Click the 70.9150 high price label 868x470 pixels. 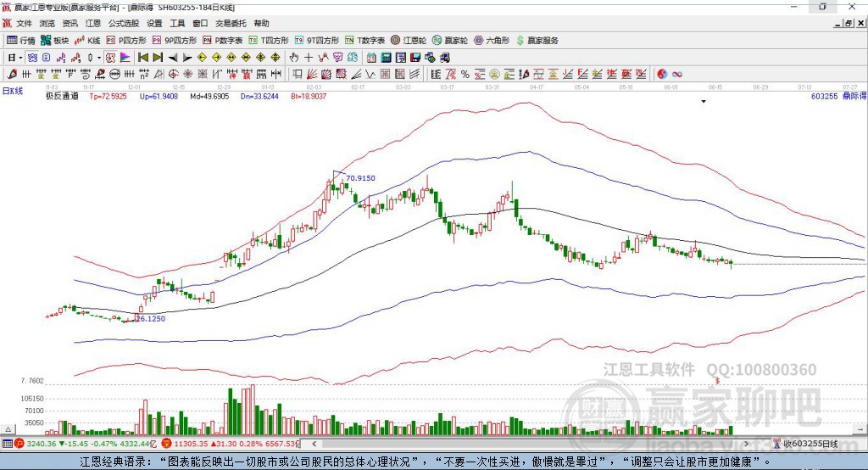[360, 178]
